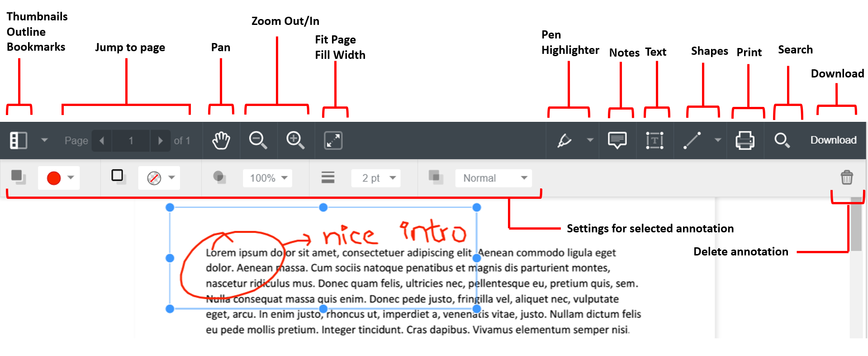Toggle Fit Page view

click(333, 140)
